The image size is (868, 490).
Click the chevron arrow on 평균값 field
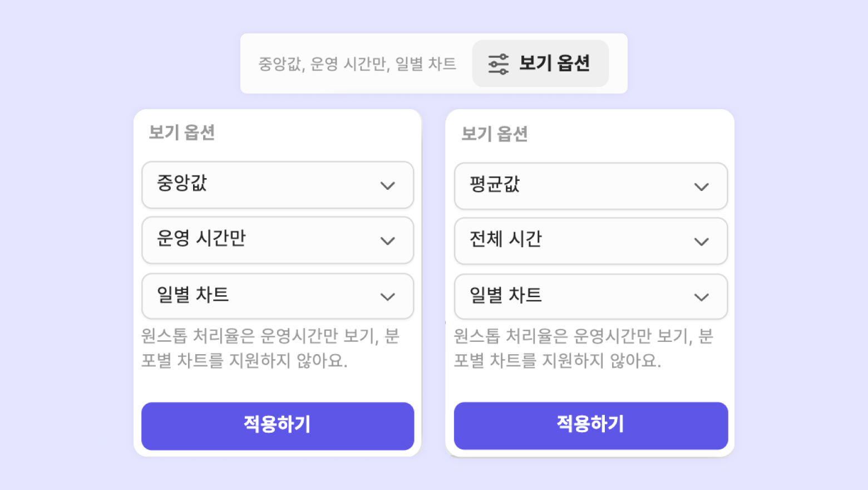[x=702, y=187]
